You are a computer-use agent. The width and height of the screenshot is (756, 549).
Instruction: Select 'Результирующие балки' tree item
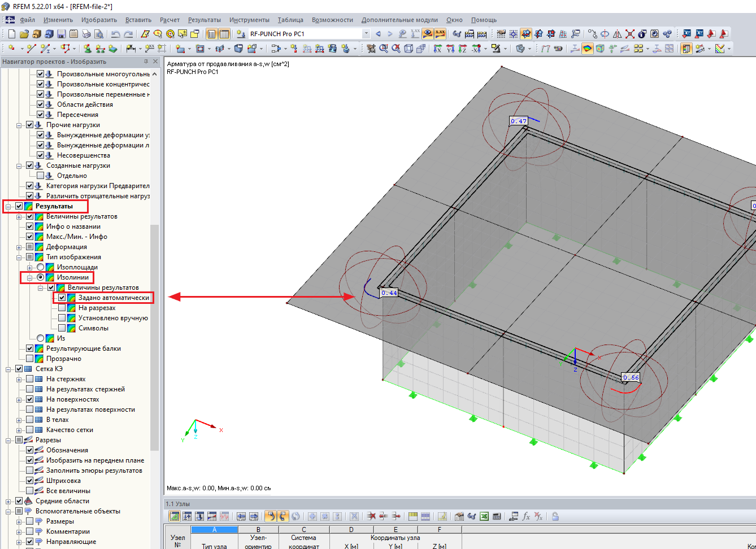tap(83, 348)
